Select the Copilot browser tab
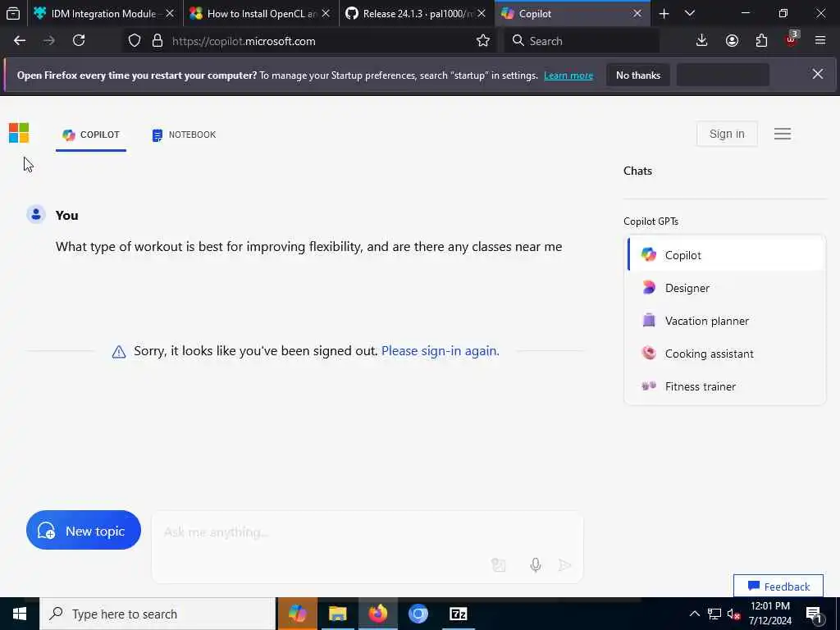840x630 pixels. point(572,13)
